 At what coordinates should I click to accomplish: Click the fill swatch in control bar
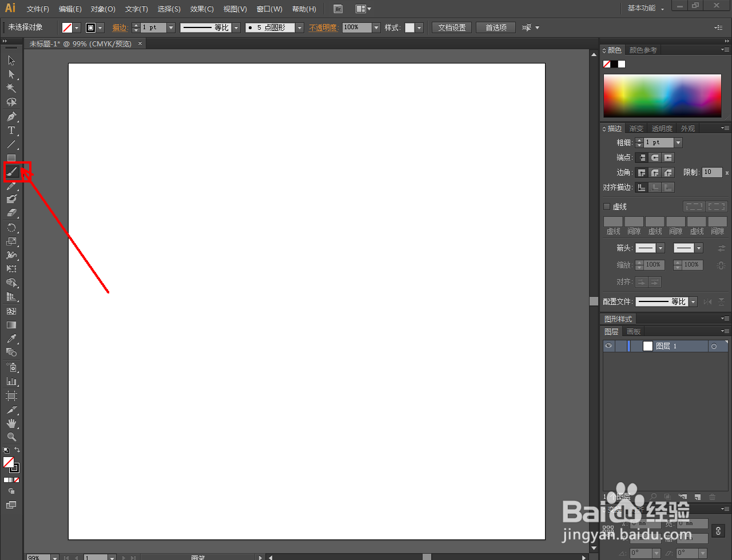click(67, 27)
